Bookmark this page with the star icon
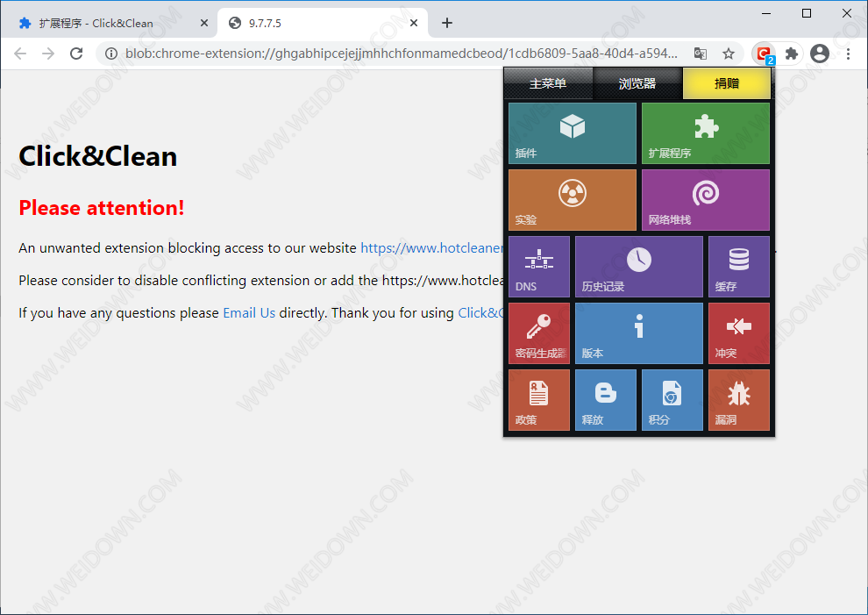868x615 pixels. point(729,54)
